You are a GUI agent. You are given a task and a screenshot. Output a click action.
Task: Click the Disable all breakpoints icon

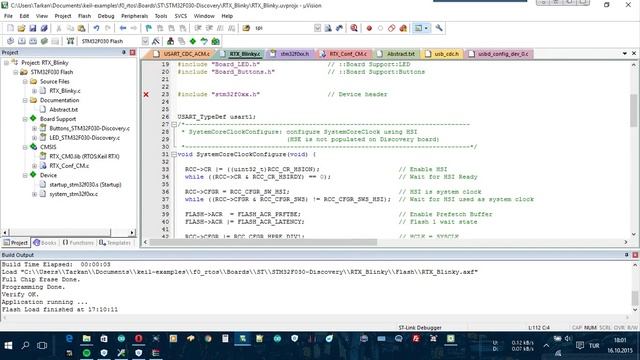click(x=392, y=28)
